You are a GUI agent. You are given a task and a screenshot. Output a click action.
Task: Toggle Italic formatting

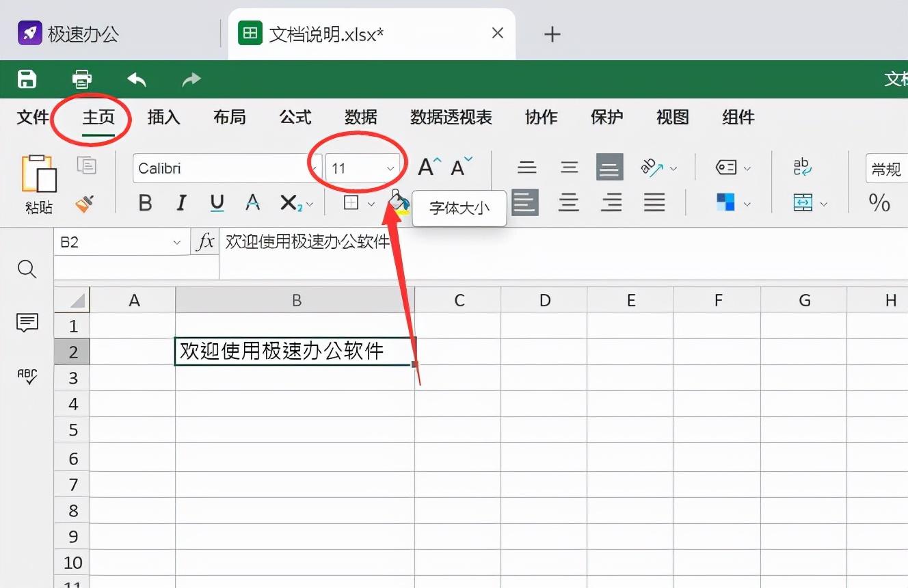click(181, 203)
